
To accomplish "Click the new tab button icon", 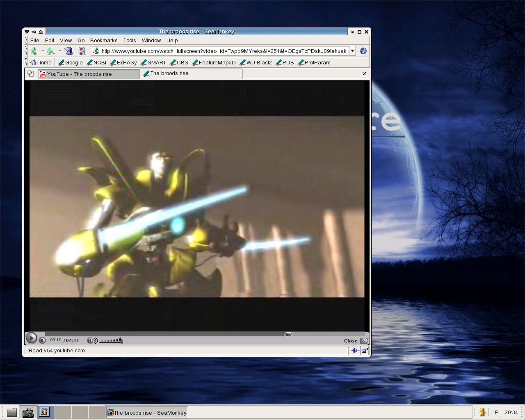I will [30, 73].
